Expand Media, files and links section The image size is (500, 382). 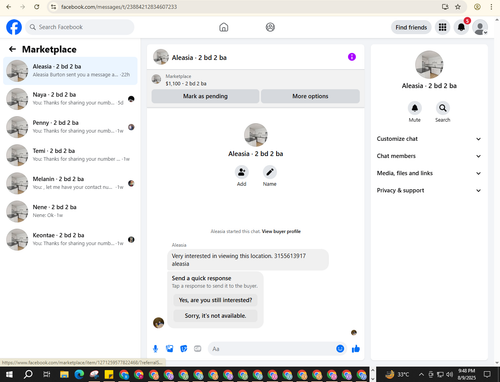point(429,173)
